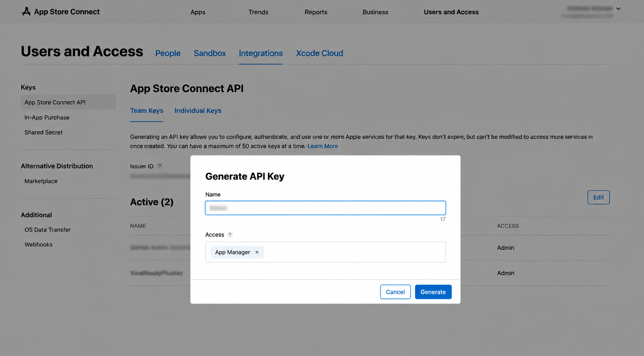The width and height of the screenshot is (644, 356).
Task: Click the ACCESS column header
Action: [x=508, y=226]
